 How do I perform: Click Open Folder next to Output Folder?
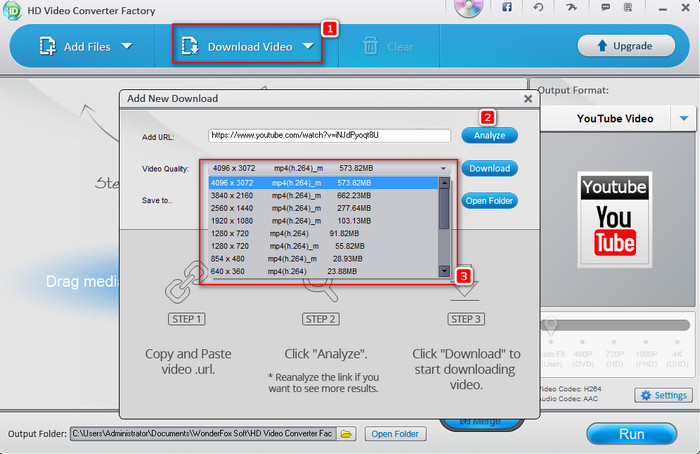click(x=395, y=434)
